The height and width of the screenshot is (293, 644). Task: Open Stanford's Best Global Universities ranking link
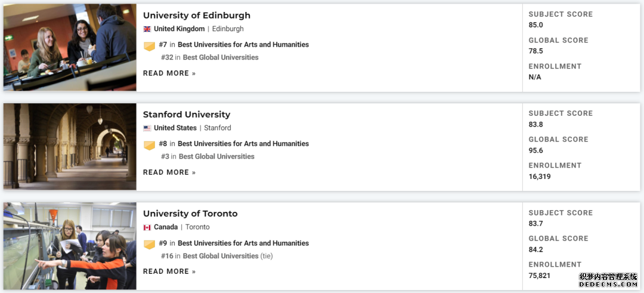click(216, 156)
